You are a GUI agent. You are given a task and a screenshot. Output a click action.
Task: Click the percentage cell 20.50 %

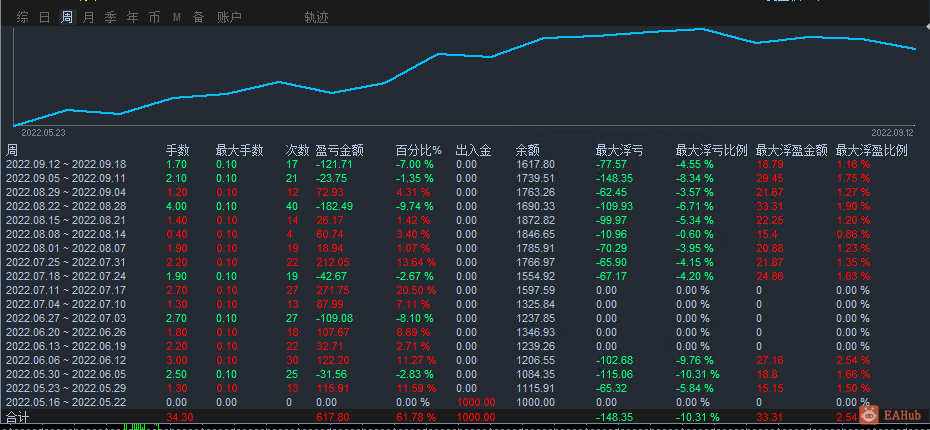pos(416,290)
